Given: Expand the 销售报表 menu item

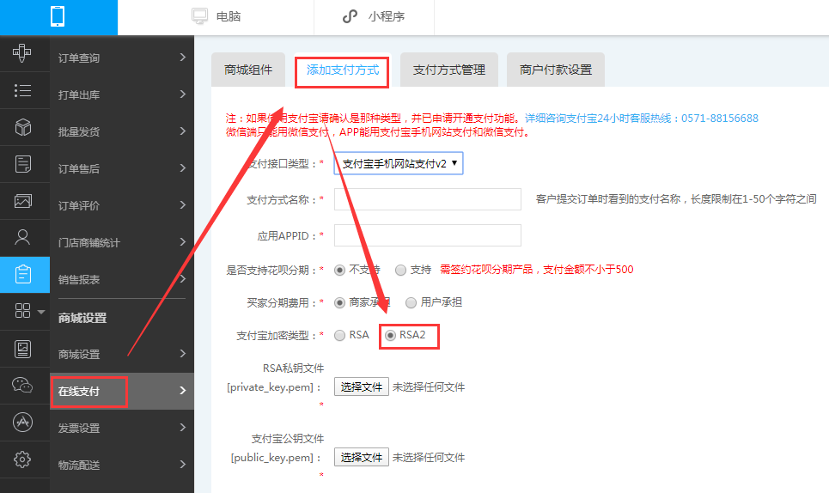Looking at the screenshot, I should point(122,279).
